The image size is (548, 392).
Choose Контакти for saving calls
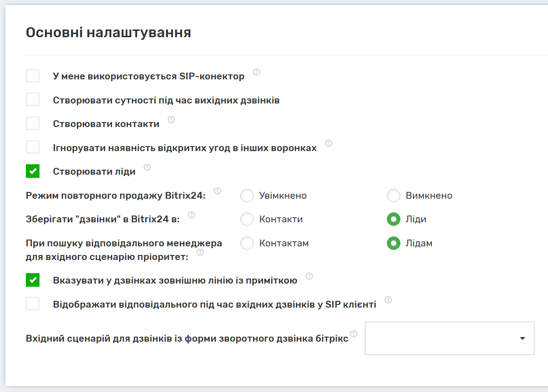pos(247,219)
